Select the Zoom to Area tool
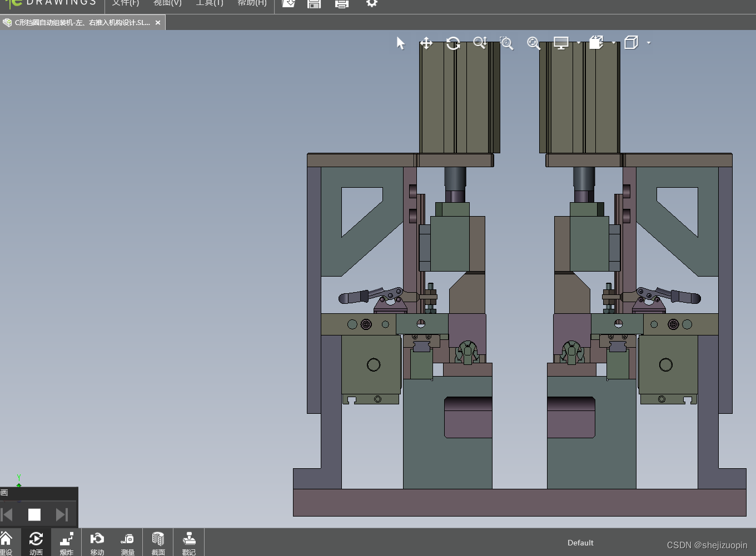Viewport: 756px width, 556px height. click(506, 43)
